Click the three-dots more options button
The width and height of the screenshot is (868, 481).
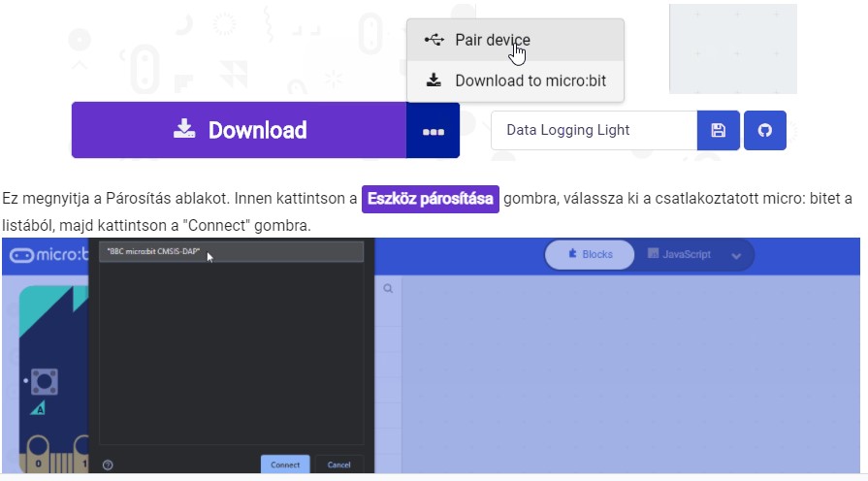coord(433,131)
